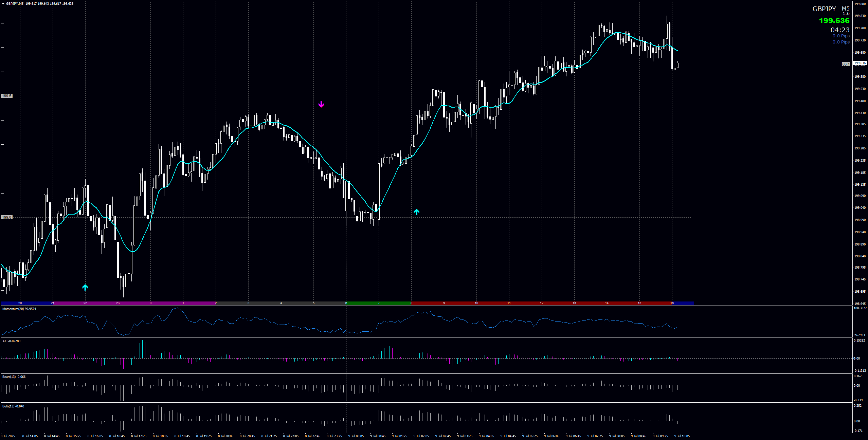
Task: Click hour 3 on the gray session bar
Action: click(x=248, y=303)
